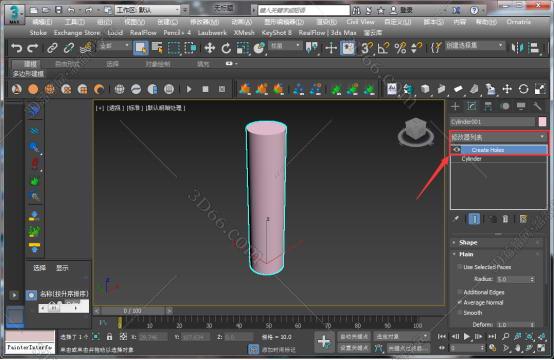The height and width of the screenshot is (360, 554).
Task: Open the modifier list dropdown
Action: pyautogui.click(x=499, y=137)
